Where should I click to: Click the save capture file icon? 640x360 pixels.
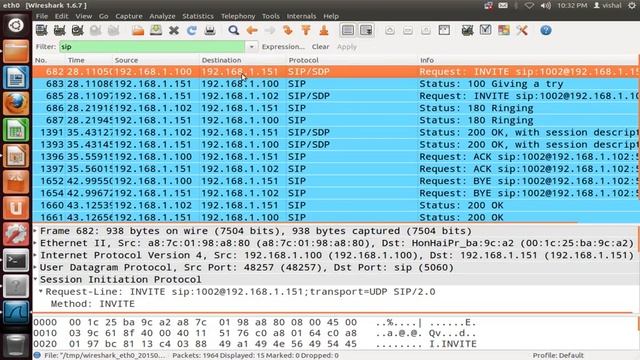[x=156, y=30]
